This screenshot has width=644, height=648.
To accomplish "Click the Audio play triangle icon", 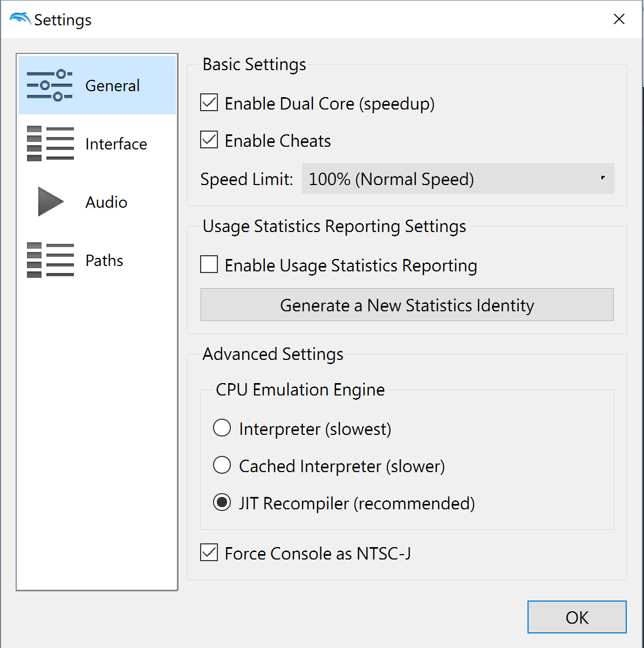I will (x=51, y=202).
